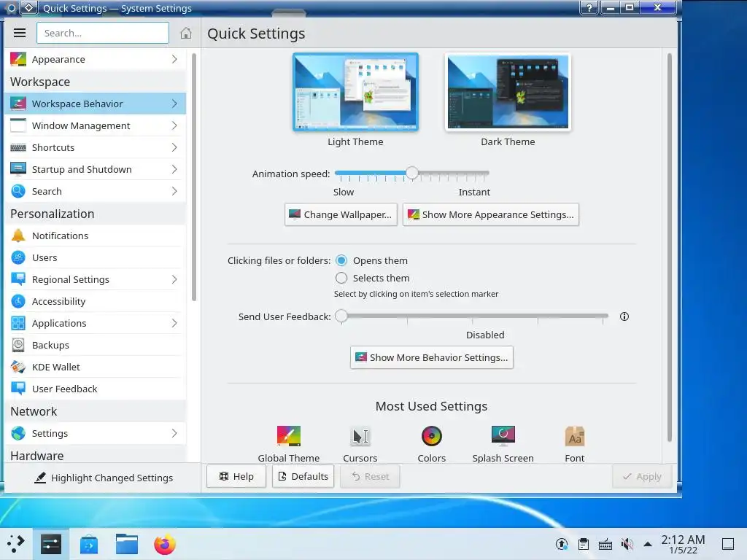Open Cursors settings icon
747x560 pixels.
pos(360,444)
